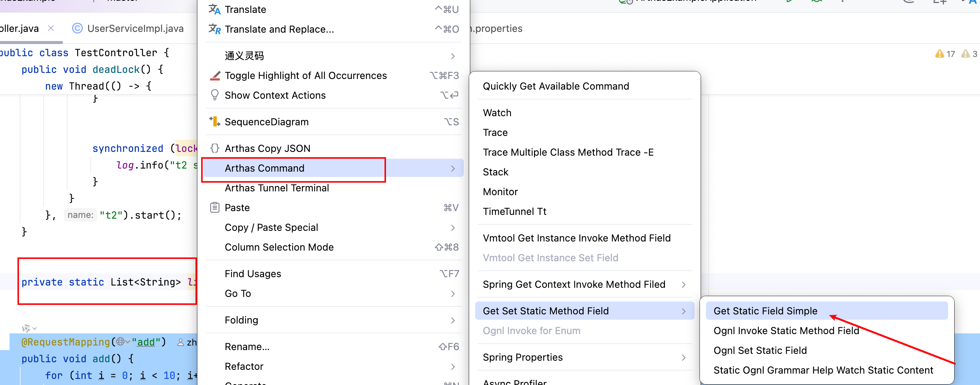Click the Show Context Actions lightbulb icon
Viewport: 980px width, 385px height.
click(x=214, y=95)
